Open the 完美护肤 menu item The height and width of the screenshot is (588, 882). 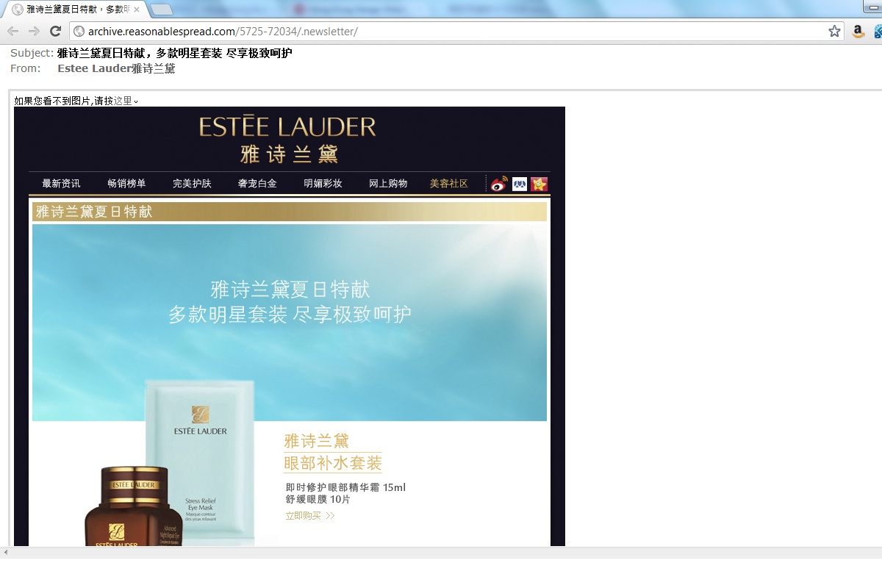(192, 183)
